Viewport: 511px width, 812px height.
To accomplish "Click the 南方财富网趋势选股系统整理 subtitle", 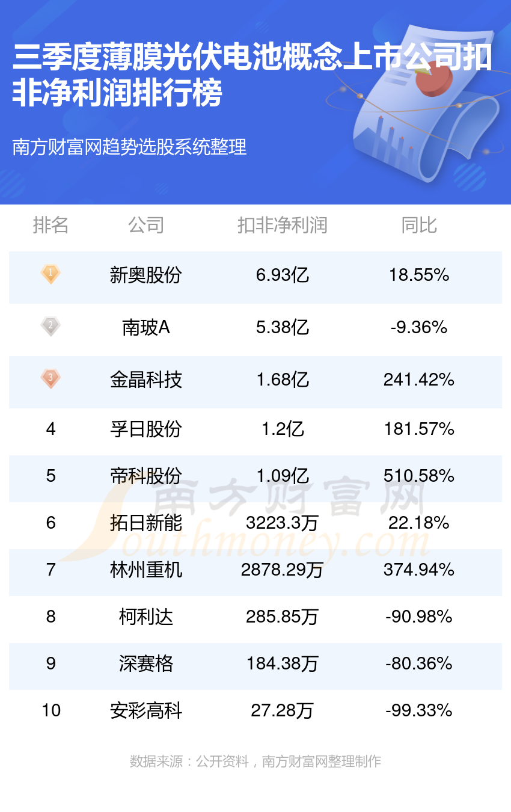I will pyautogui.click(x=129, y=147).
